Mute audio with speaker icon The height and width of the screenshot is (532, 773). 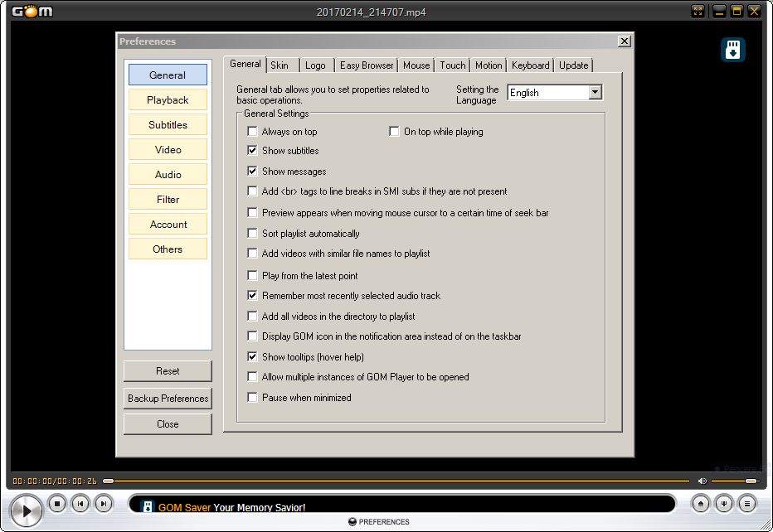click(x=703, y=481)
